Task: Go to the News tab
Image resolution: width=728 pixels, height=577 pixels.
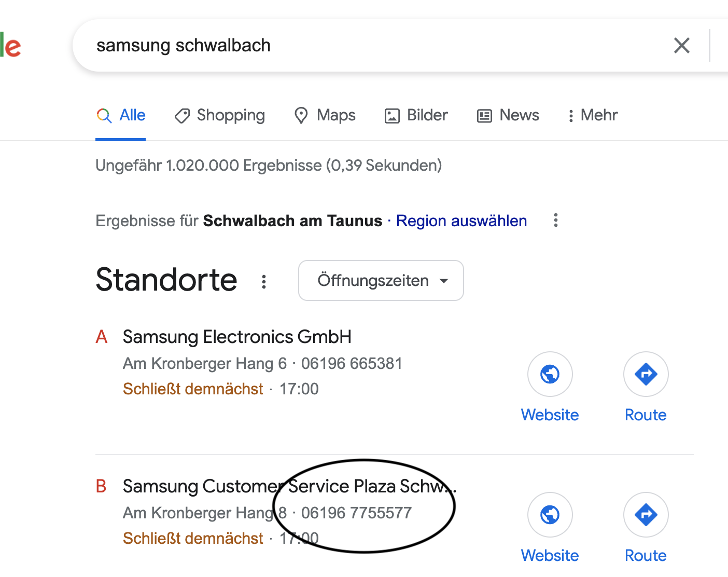Action: click(508, 115)
